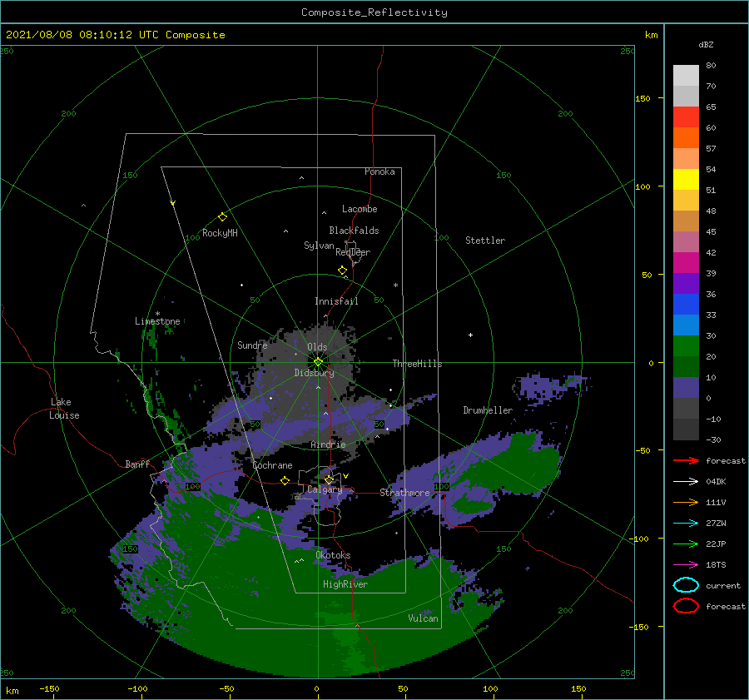Click the Strathmore label
This screenshot has width=749, height=700.
pyautogui.click(x=404, y=492)
